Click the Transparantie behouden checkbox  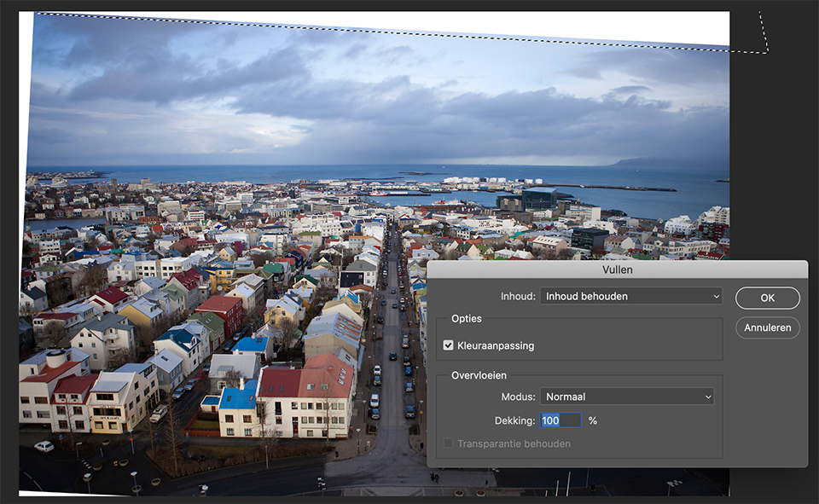click(448, 443)
